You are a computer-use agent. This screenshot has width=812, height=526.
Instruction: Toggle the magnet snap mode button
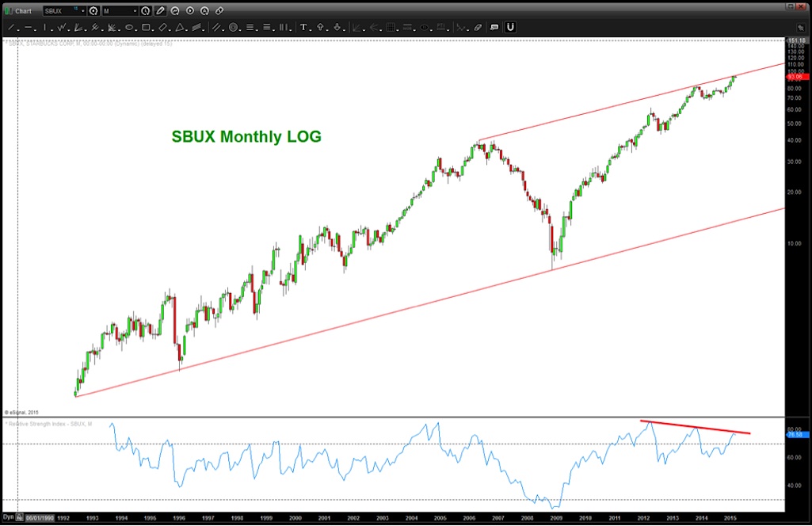pos(510,28)
